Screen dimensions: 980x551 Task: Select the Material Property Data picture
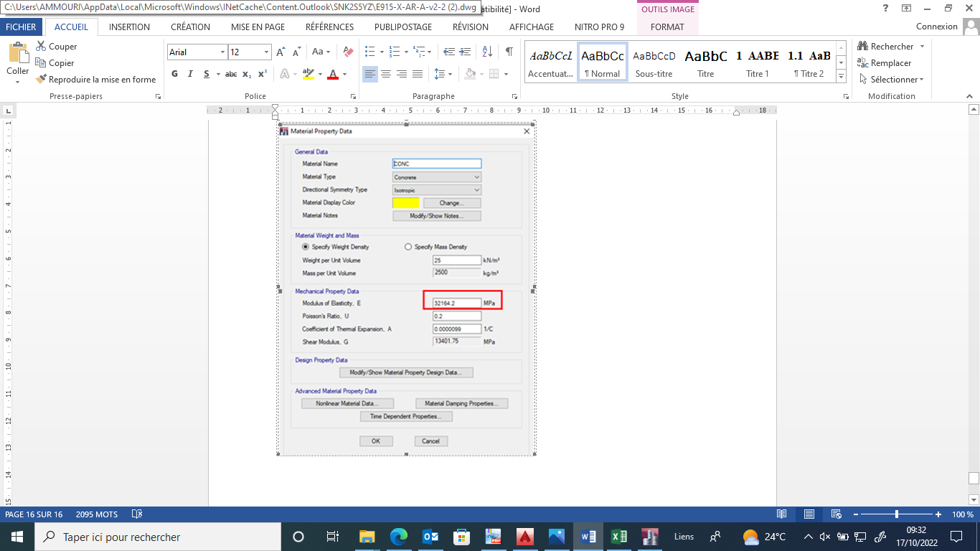tap(407, 289)
